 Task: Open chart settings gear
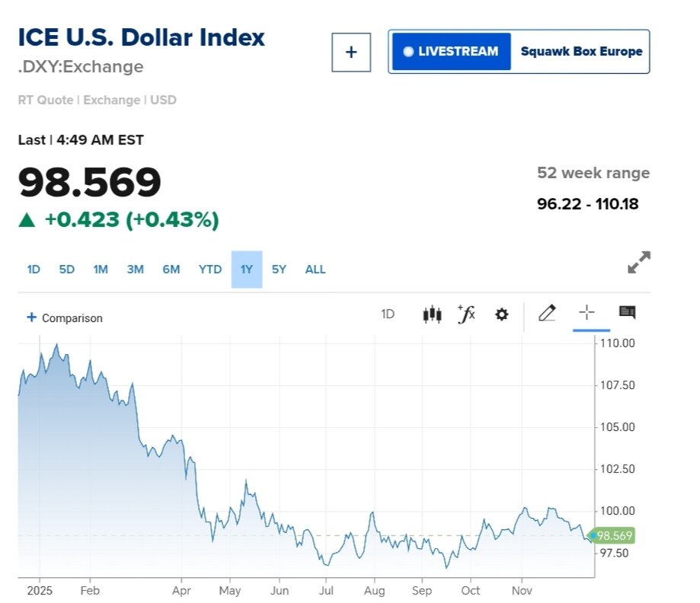501,314
